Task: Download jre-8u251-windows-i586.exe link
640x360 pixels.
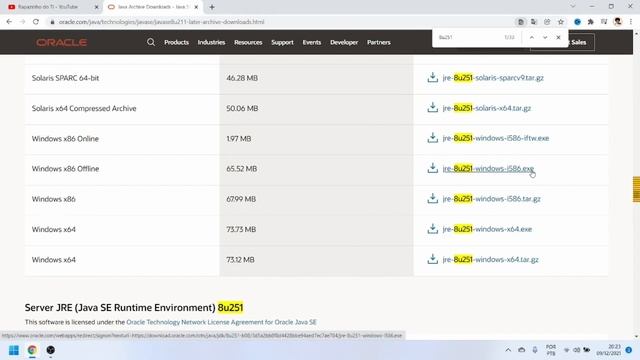Action: (488, 168)
